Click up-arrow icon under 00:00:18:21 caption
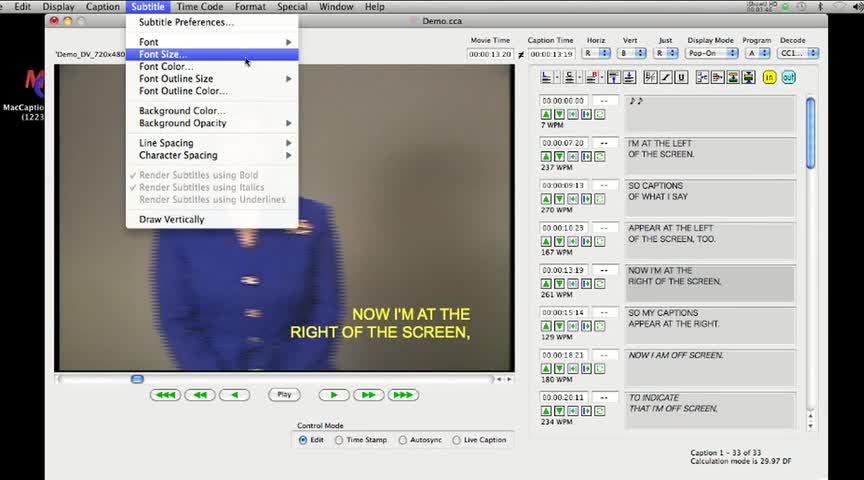This screenshot has height=480, width=864. coord(546,369)
